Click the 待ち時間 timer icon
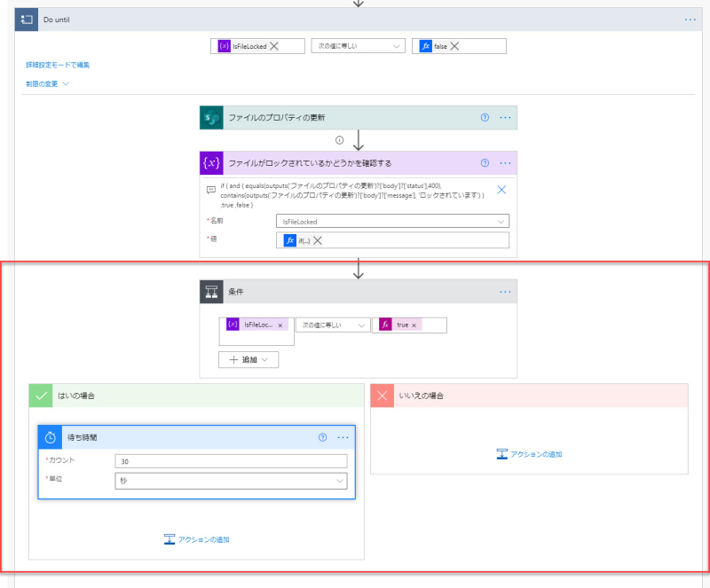The height and width of the screenshot is (588, 710). click(x=51, y=437)
